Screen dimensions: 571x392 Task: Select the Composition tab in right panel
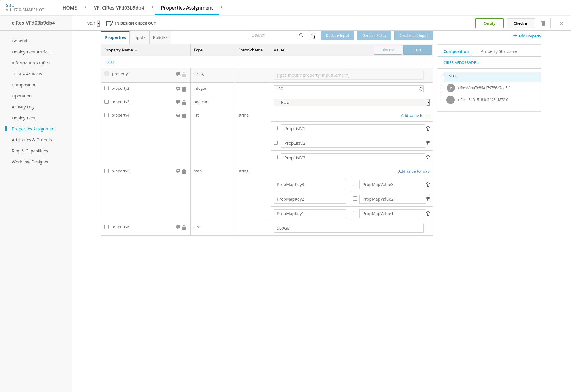click(x=456, y=51)
